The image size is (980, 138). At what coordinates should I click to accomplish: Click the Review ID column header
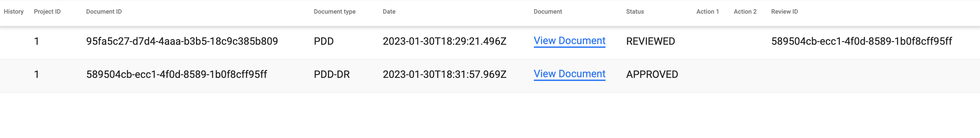pyautogui.click(x=784, y=12)
